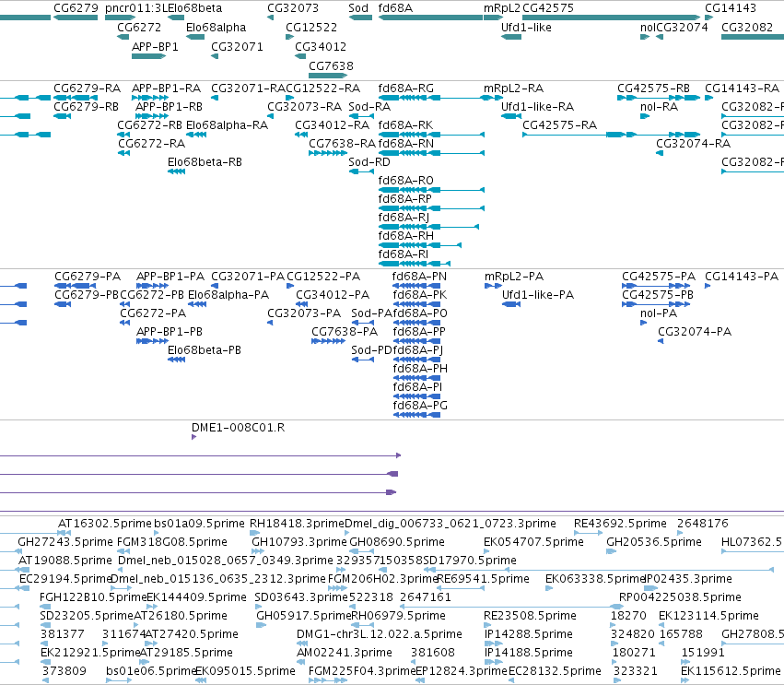Select EST RH18418.3prime
The width and height of the screenshot is (784, 685).
click(297, 524)
